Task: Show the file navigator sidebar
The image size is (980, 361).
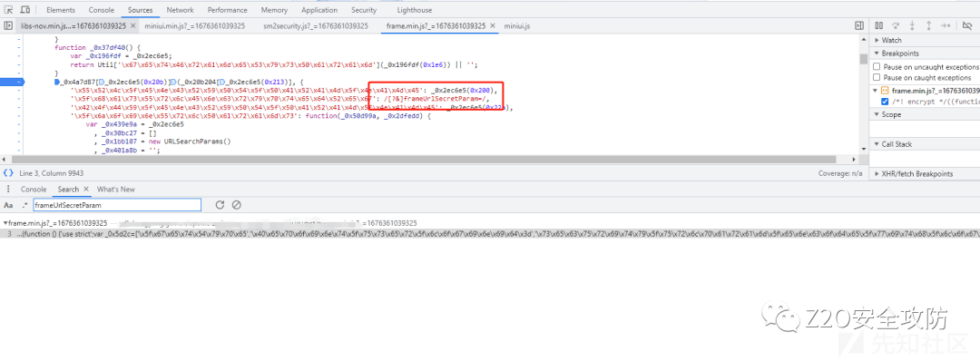Action: coord(8,25)
